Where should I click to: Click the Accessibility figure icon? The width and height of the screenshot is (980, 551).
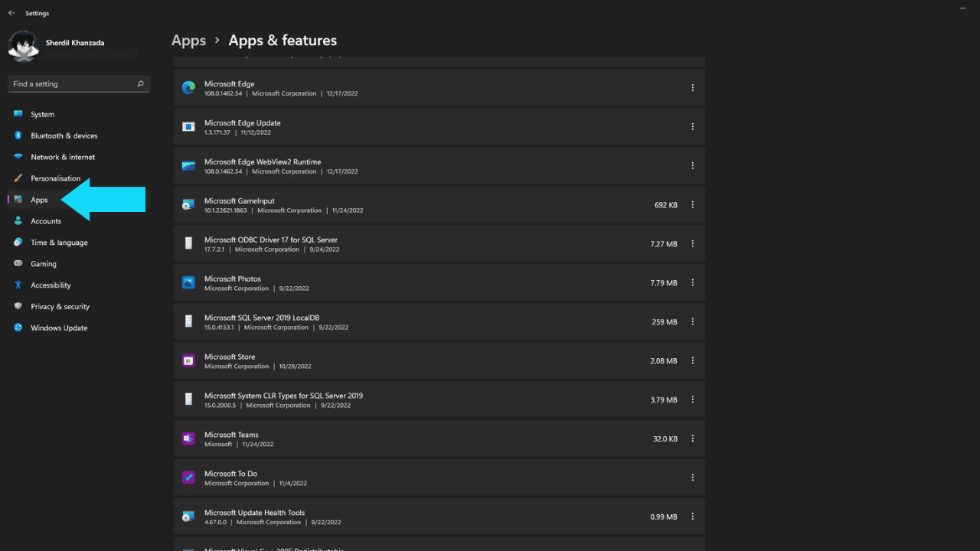pyautogui.click(x=18, y=285)
